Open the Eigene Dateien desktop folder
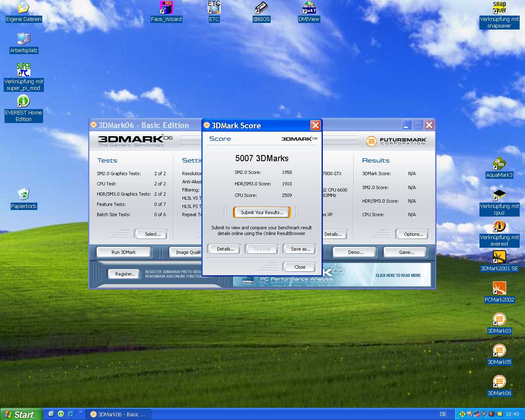The height and width of the screenshot is (420, 525). pos(23,12)
